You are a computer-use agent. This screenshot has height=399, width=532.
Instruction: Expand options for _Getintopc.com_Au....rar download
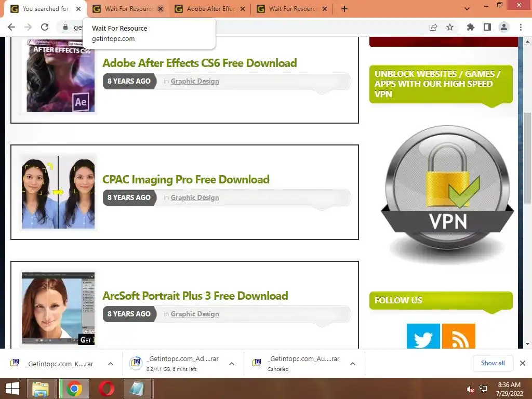click(x=353, y=364)
